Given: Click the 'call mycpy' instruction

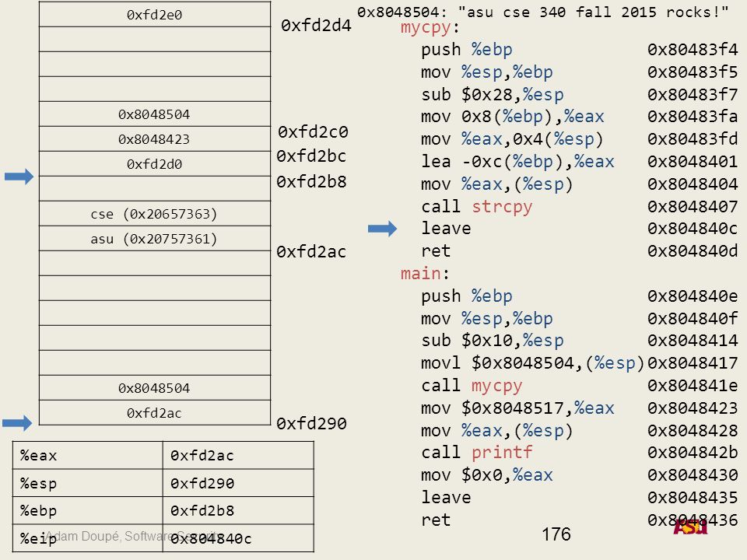Looking at the screenshot, I should click(472, 386).
